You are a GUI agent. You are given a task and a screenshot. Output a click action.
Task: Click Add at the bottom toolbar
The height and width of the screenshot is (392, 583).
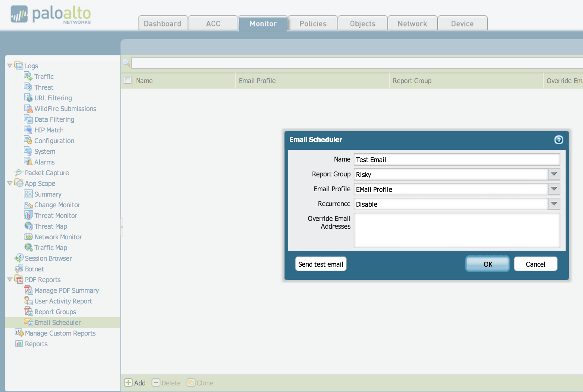135,383
